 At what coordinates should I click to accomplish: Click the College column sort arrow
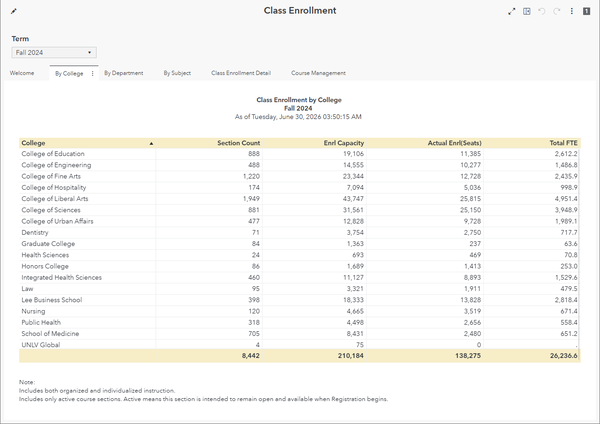151,144
